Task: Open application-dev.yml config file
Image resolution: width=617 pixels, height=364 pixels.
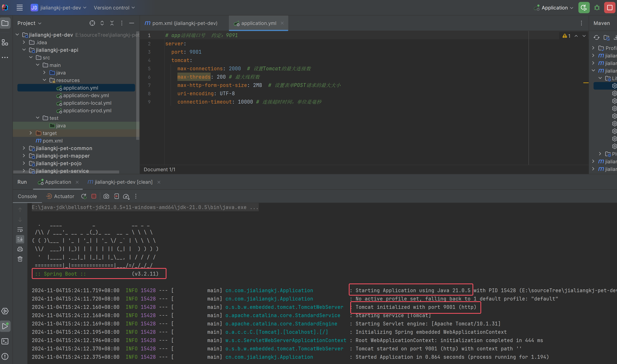Action: pos(85,95)
